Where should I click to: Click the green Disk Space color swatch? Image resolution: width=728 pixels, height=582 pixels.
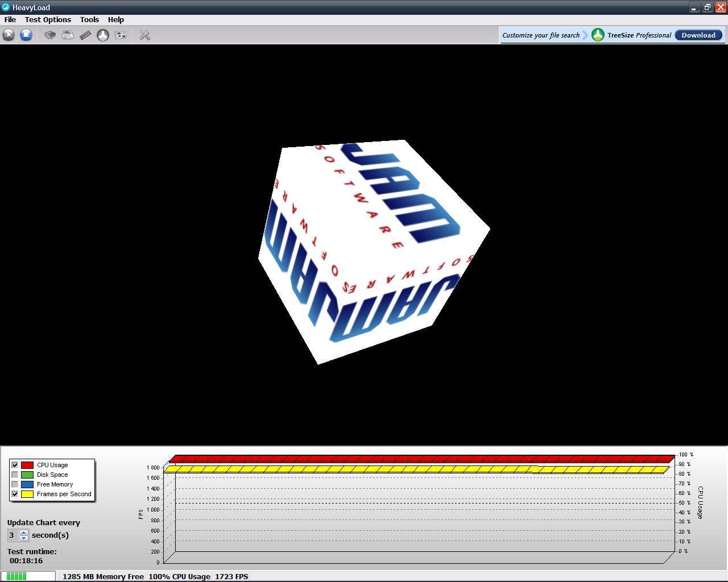(x=27, y=475)
